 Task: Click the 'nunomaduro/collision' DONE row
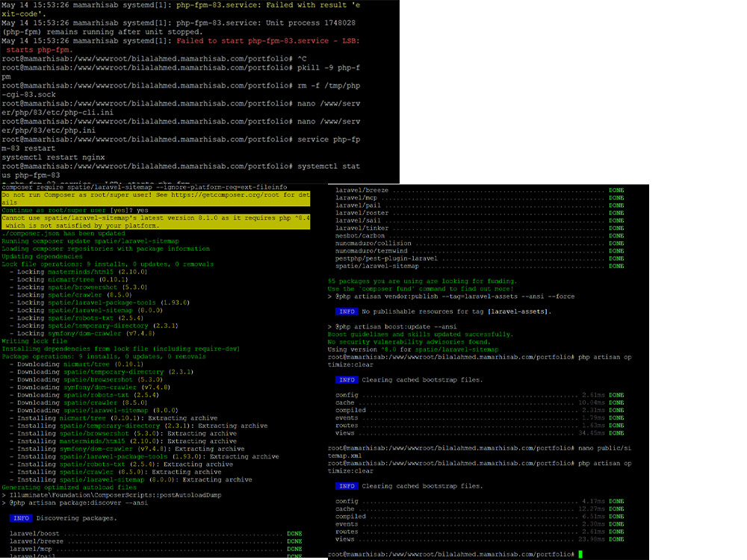click(480, 243)
